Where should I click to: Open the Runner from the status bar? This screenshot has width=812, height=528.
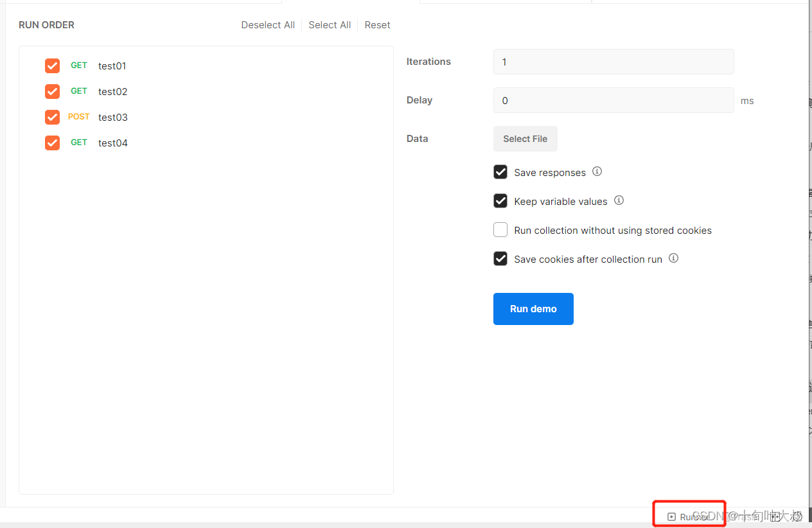pos(688,516)
